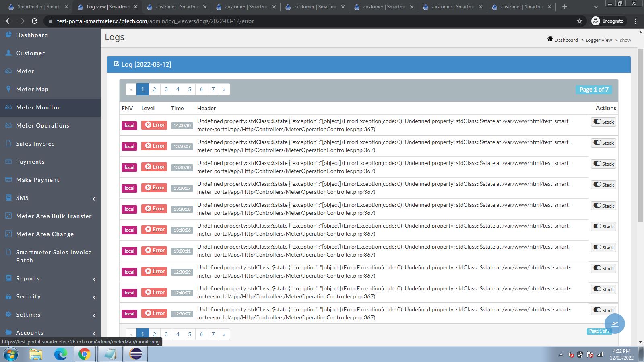The height and width of the screenshot is (362, 644).
Task: Expand the Settings submenu chevron
Action: (94, 315)
